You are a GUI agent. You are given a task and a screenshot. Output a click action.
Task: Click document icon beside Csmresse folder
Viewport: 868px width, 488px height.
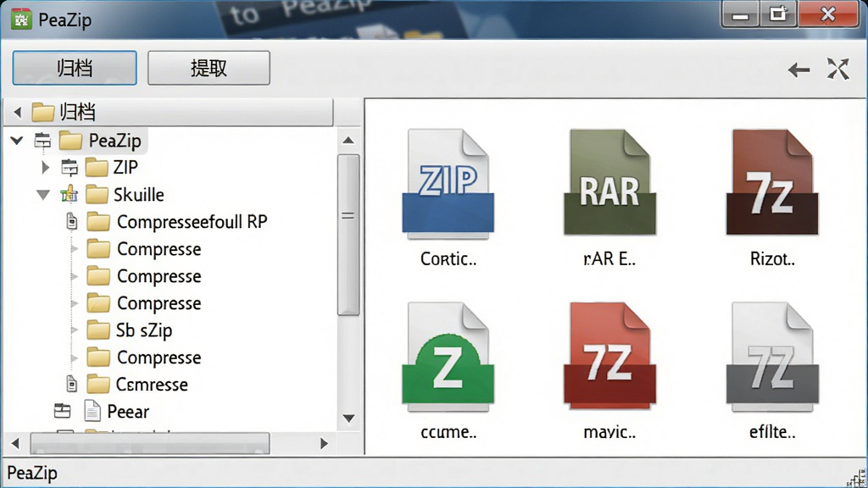pos(71,384)
